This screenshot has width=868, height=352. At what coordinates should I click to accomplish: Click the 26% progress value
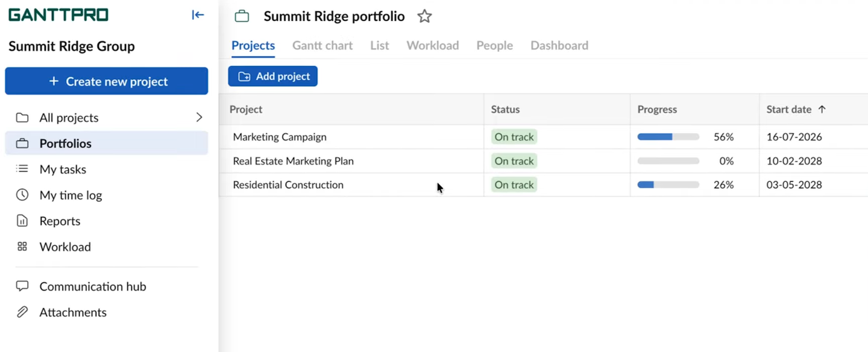[x=723, y=184]
